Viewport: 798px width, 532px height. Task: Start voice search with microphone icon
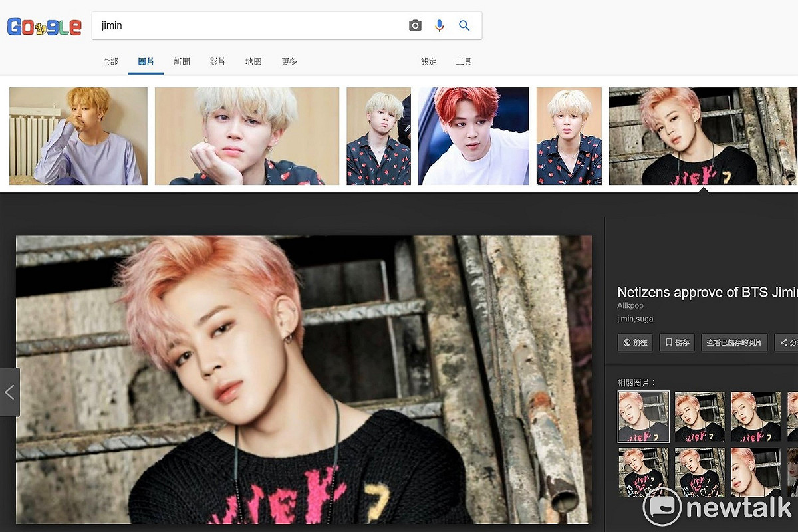click(439, 25)
